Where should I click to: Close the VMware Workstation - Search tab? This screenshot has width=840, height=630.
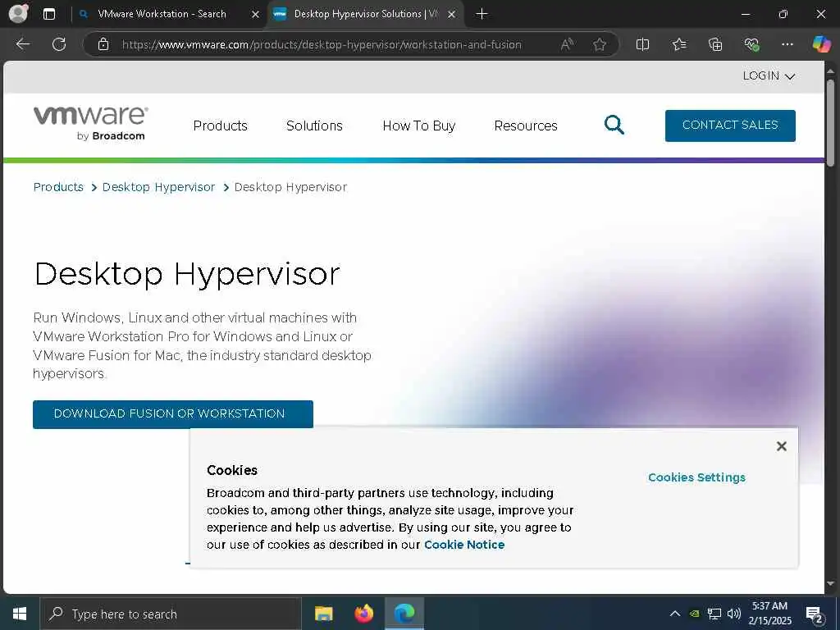pos(256,15)
